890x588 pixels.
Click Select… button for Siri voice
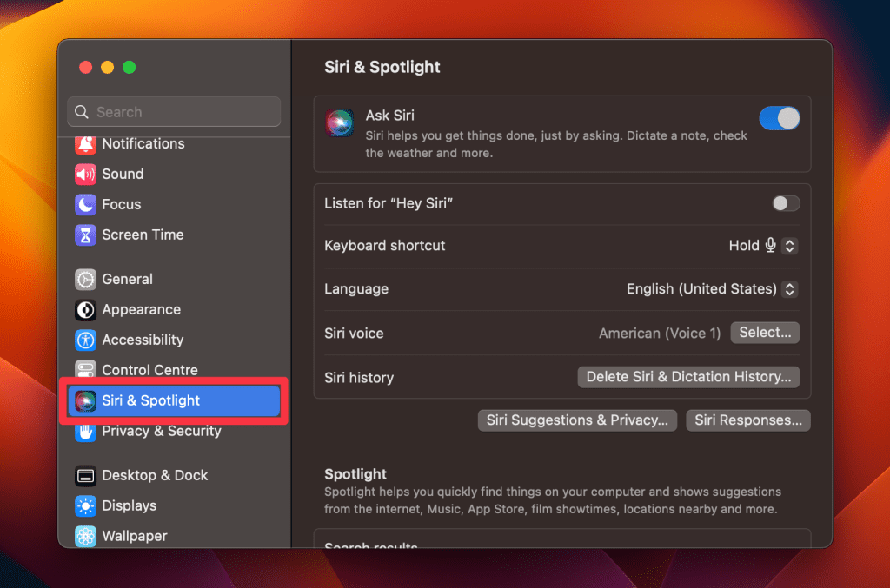765,333
